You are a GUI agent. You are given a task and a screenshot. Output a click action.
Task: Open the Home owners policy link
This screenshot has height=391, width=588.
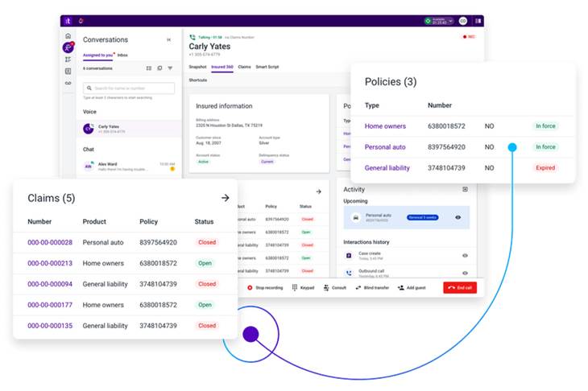[385, 126]
